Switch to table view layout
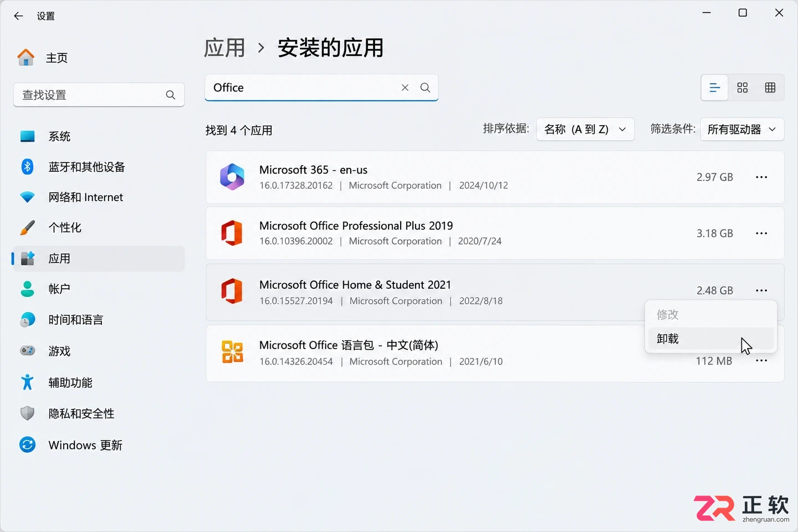The height and width of the screenshot is (532, 798). [x=770, y=88]
